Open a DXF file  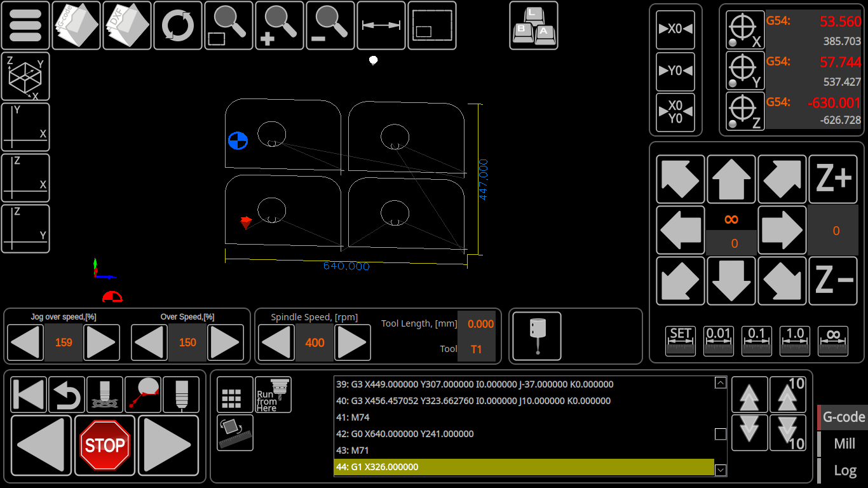[126, 25]
